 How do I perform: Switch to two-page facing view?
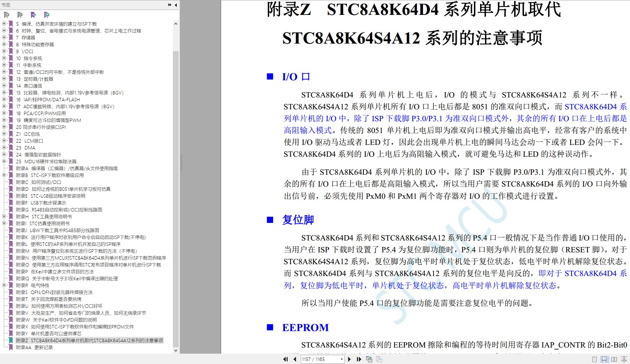[x=614, y=359]
